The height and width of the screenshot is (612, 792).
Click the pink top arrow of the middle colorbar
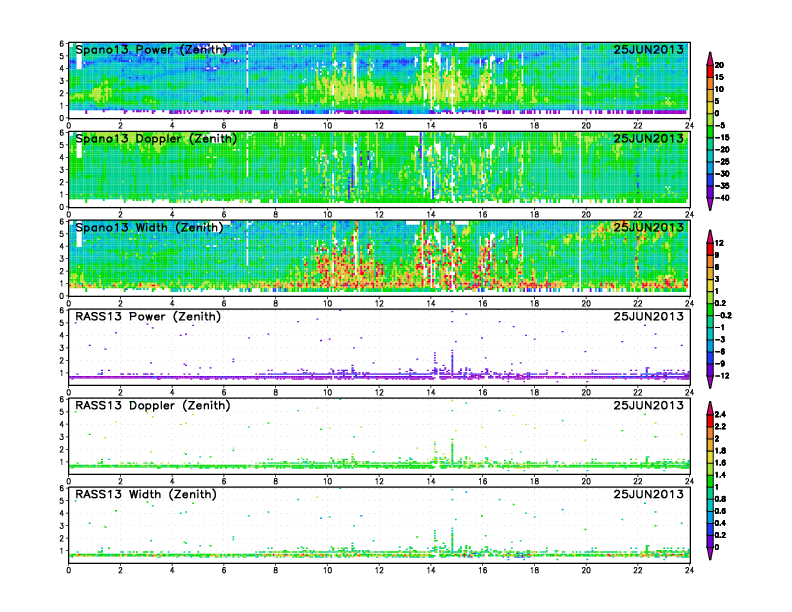click(x=710, y=237)
